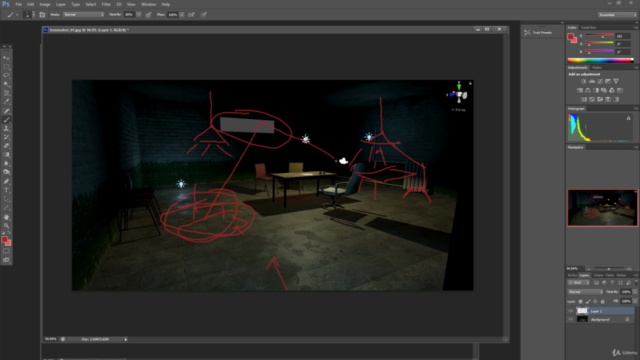Open the layer blend mode dropdown
The height and width of the screenshot is (360, 640).
(x=585, y=292)
